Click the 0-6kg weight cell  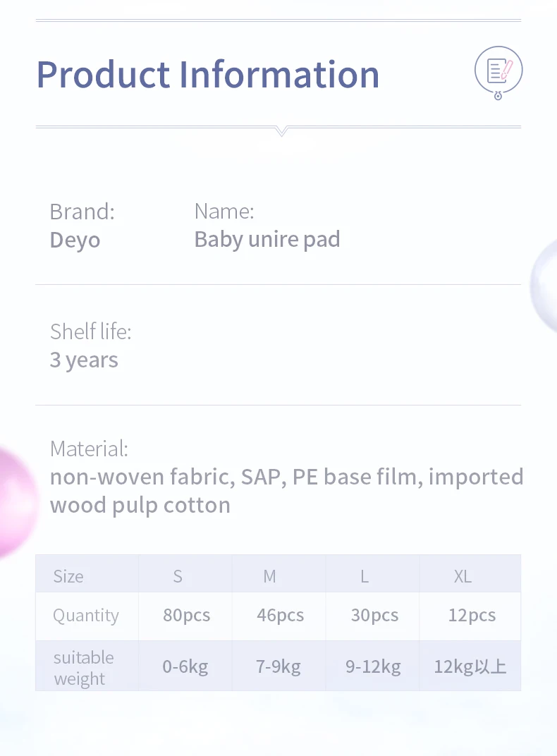click(185, 666)
